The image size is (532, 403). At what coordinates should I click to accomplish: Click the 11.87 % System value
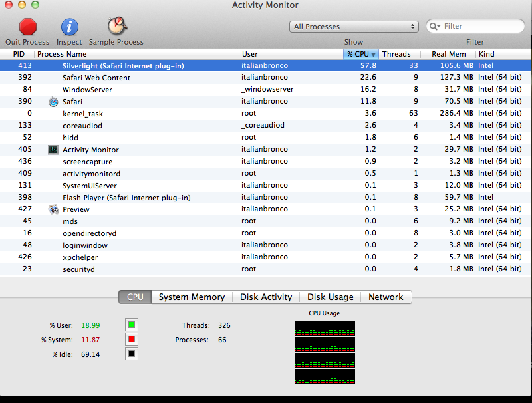pyautogui.click(x=90, y=340)
